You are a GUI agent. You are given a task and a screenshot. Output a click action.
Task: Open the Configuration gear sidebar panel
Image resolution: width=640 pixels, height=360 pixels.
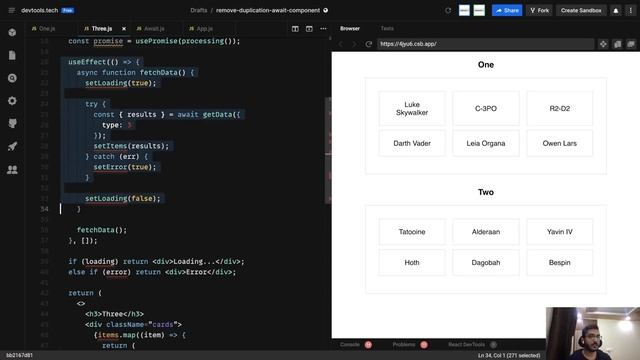click(12, 101)
